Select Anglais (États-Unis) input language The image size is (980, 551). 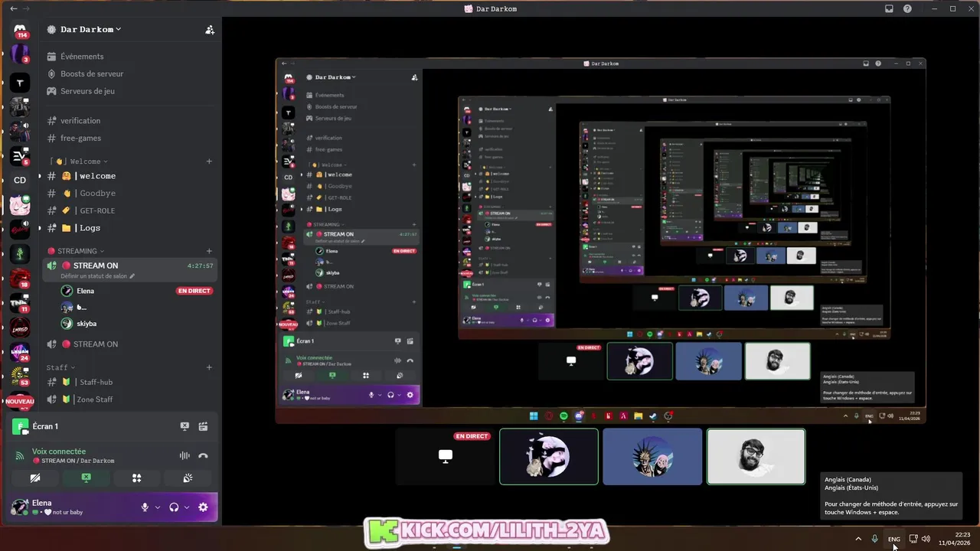click(x=851, y=487)
